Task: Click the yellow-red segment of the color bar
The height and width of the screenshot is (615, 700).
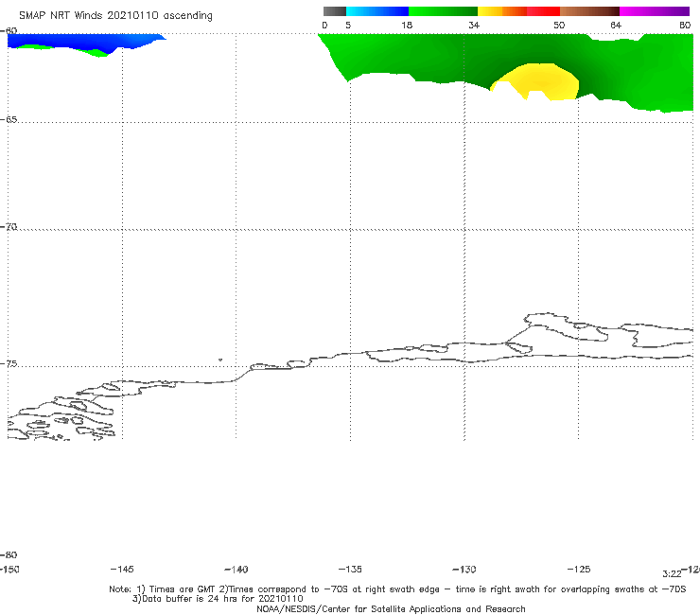Action: point(518,11)
